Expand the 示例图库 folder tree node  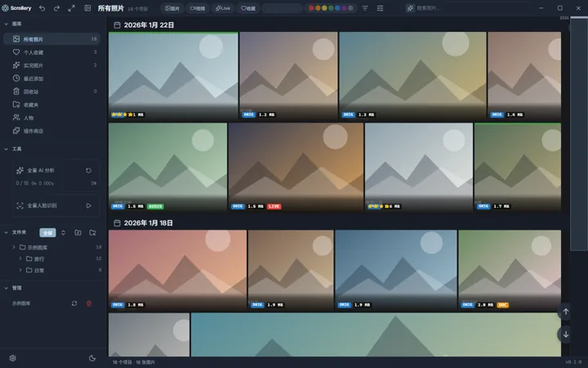tap(14, 247)
